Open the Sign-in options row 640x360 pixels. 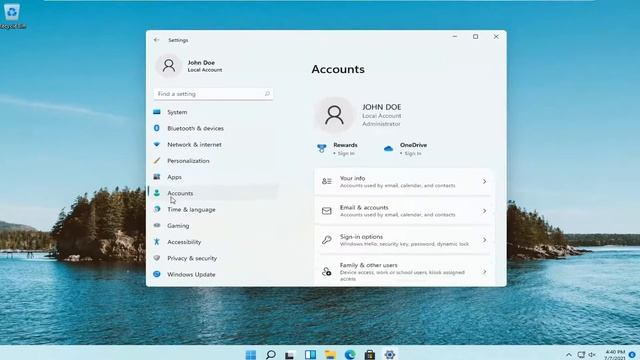403,240
